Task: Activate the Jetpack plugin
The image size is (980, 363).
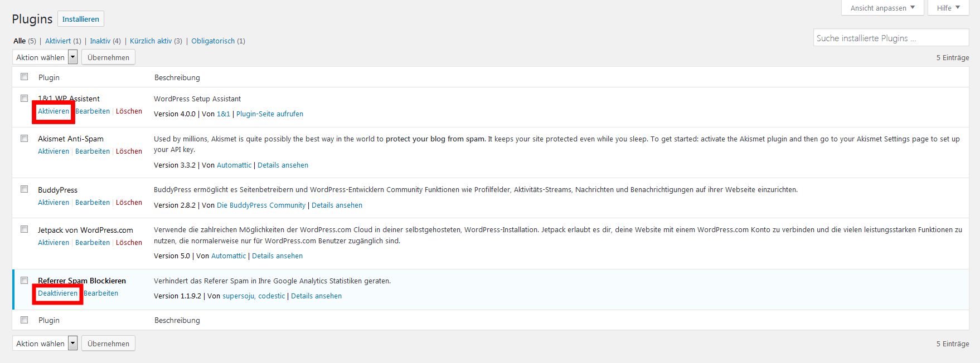Action: 54,243
